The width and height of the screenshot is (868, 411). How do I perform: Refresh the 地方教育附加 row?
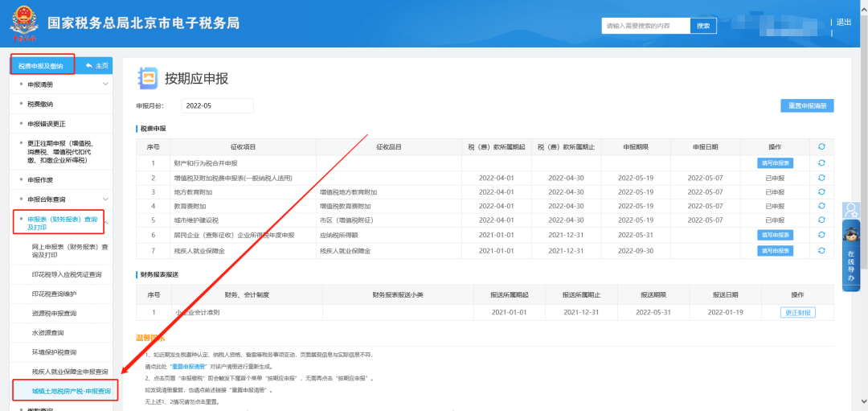[821, 191]
